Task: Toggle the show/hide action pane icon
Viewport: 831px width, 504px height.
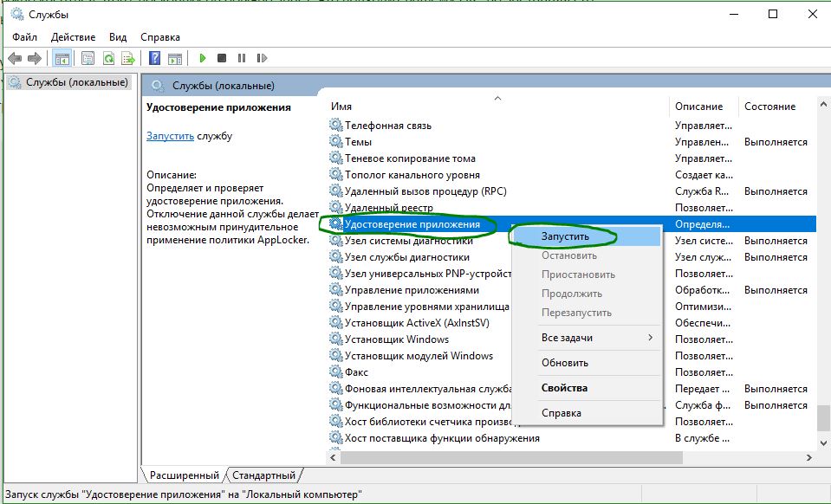Action: click(175, 58)
